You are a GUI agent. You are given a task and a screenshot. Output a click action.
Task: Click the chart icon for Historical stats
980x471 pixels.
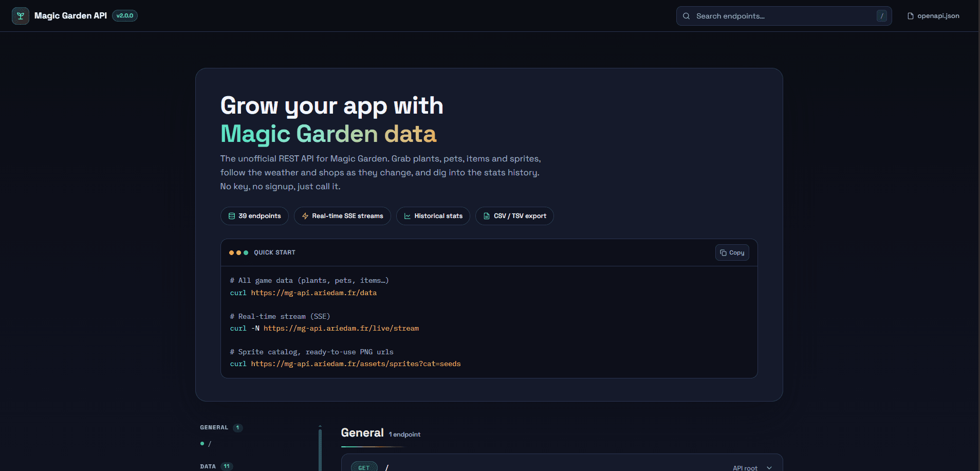408,216
